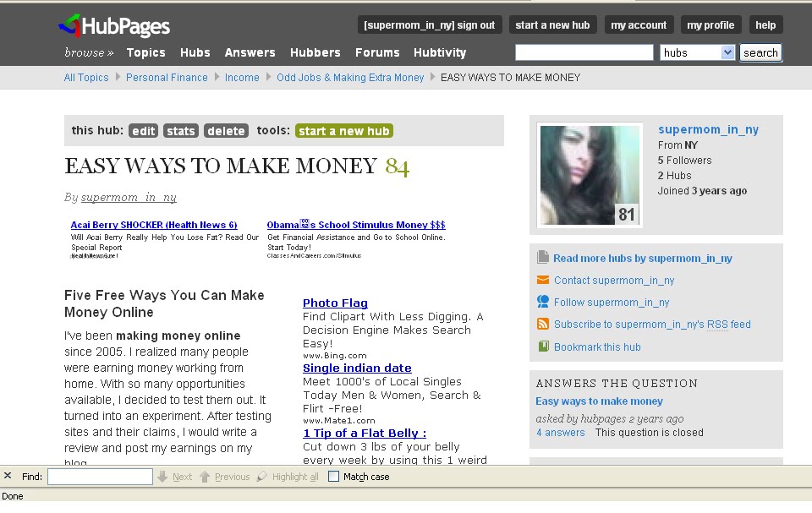Click the Highlight all pencil icon
This screenshot has height=513, width=812.
[262, 477]
